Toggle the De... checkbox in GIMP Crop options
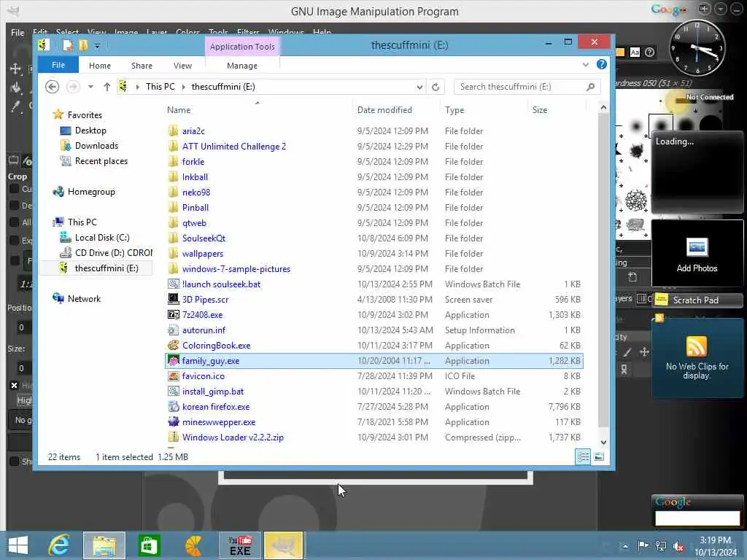 point(15,205)
